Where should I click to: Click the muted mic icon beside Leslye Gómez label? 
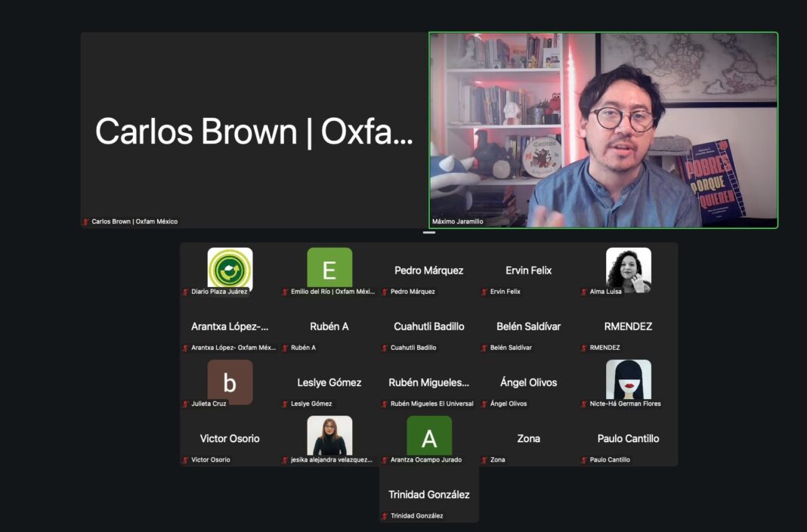285,404
